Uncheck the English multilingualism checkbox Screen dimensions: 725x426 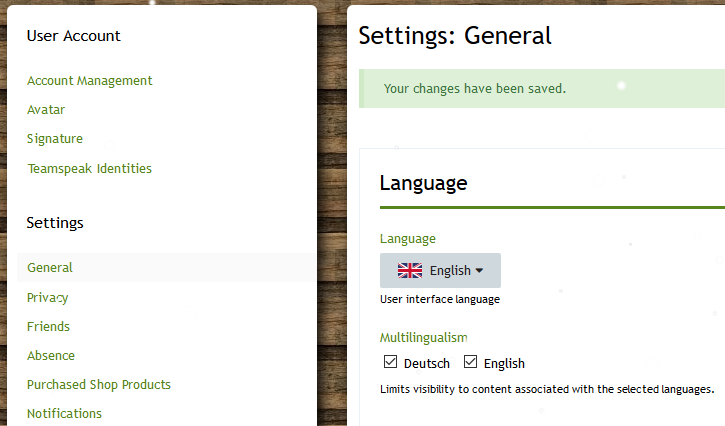[x=471, y=362]
